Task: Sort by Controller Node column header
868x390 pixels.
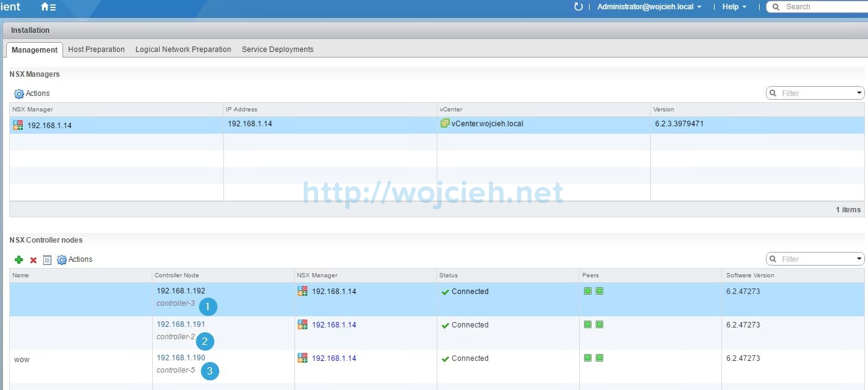Action: (x=223, y=275)
